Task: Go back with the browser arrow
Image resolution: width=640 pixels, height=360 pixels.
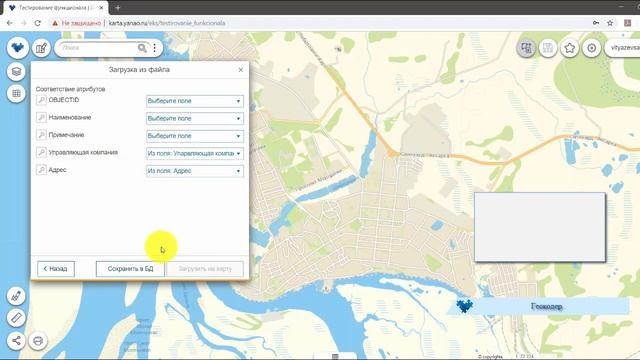Action: coord(10,23)
